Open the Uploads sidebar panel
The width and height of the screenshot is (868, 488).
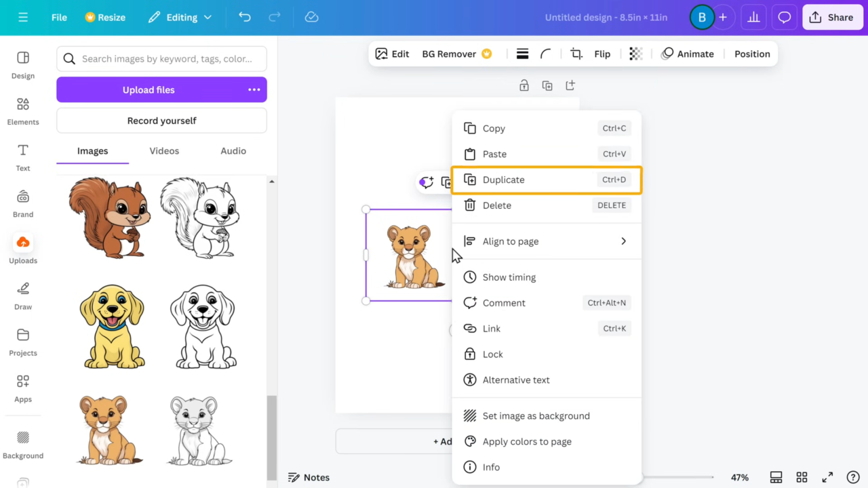(x=23, y=249)
